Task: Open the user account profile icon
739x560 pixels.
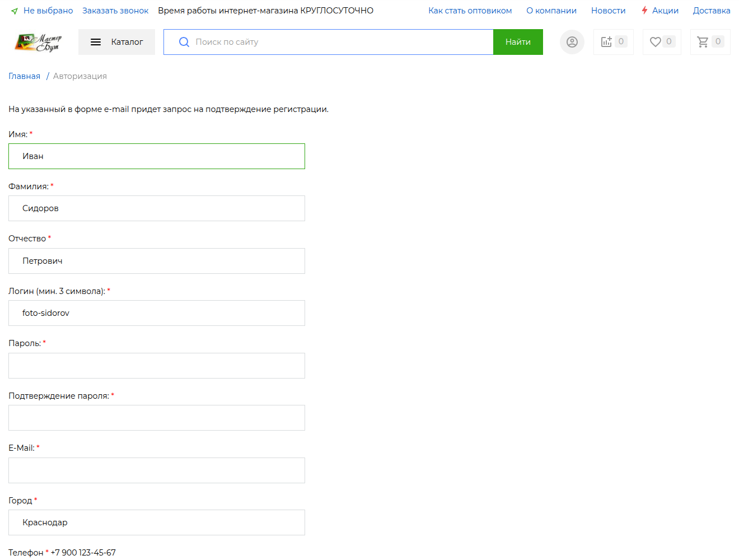Action: (x=572, y=42)
